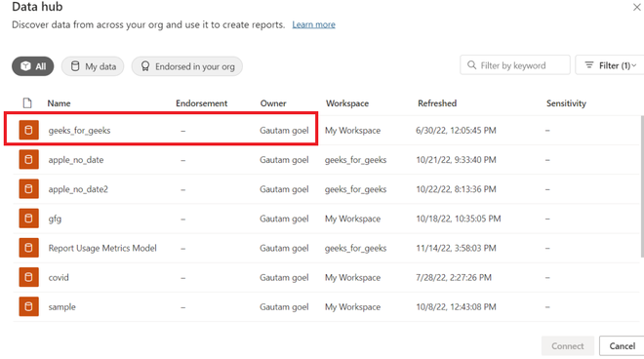This screenshot has width=644, height=359.
Task: Open the Learn more link
Action: pyautogui.click(x=314, y=24)
